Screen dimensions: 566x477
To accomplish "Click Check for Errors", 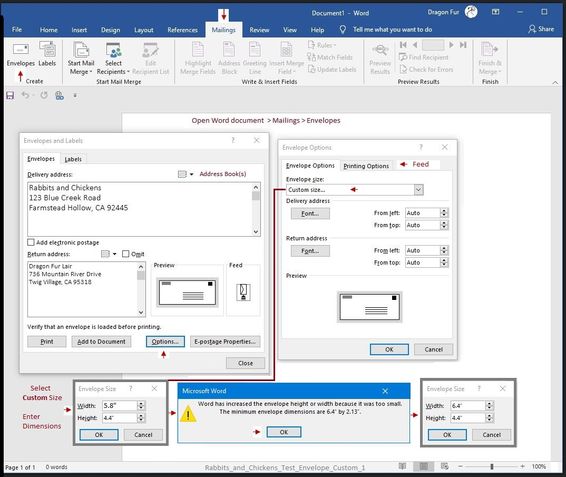I will pos(426,69).
